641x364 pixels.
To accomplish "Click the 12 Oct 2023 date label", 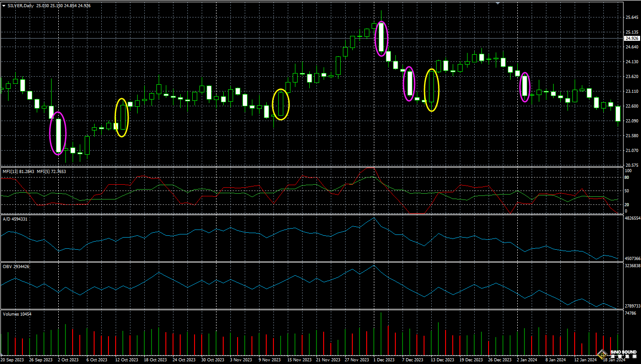I will [126, 360].
